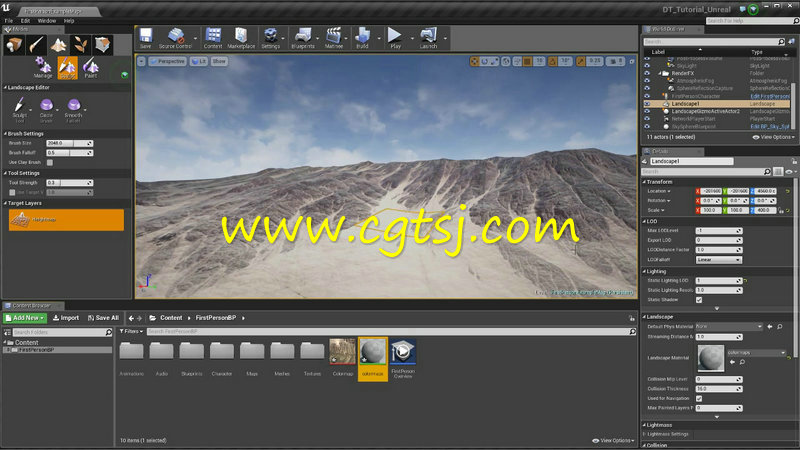Maximize viewport using corner icon
Viewport: 800px width, 450px height.
click(632, 61)
